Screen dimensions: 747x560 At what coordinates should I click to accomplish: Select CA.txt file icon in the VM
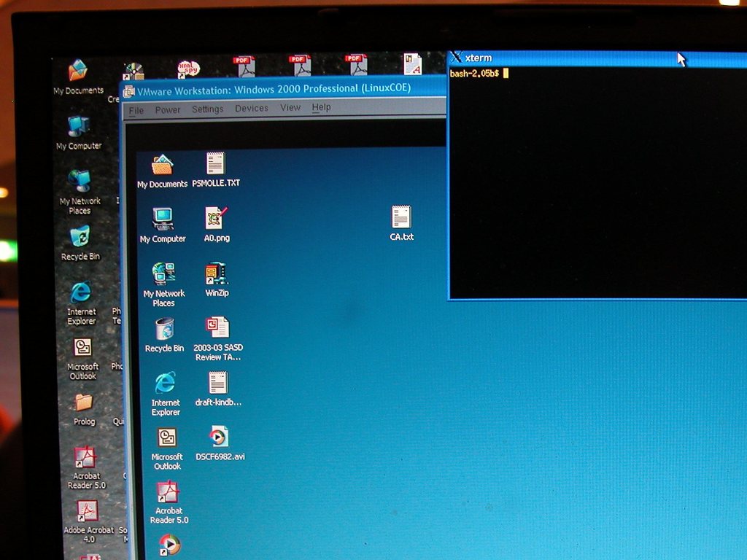(401, 217)
